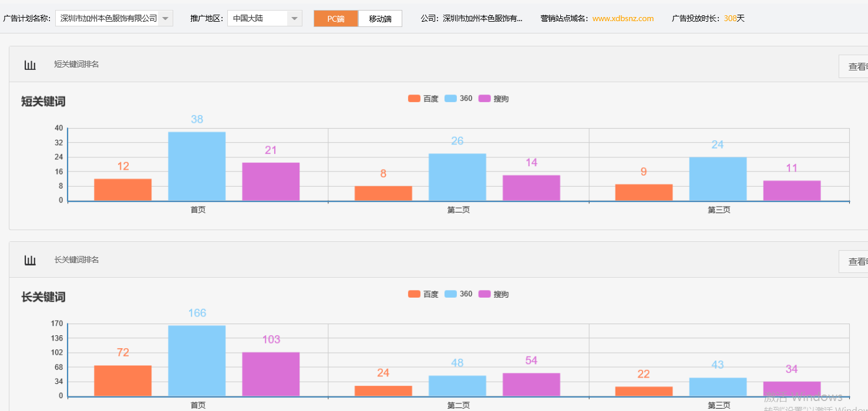The image size is (868, 411).
Task: Open the www.xdbsnz.com site link
Action: point(623,19)
